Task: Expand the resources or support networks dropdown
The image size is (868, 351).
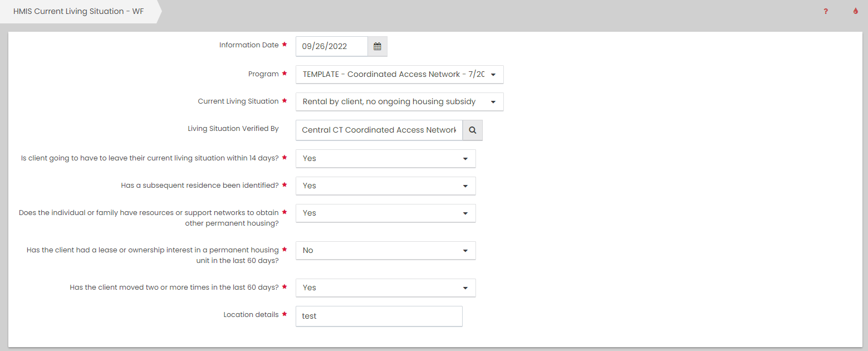Action: [x=385, y=213]
